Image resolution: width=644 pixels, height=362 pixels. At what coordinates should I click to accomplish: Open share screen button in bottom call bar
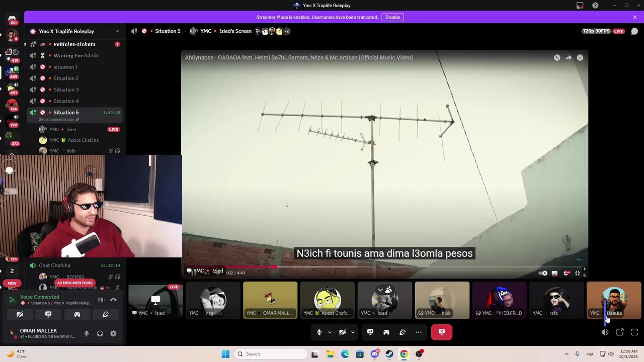[370, 332]
